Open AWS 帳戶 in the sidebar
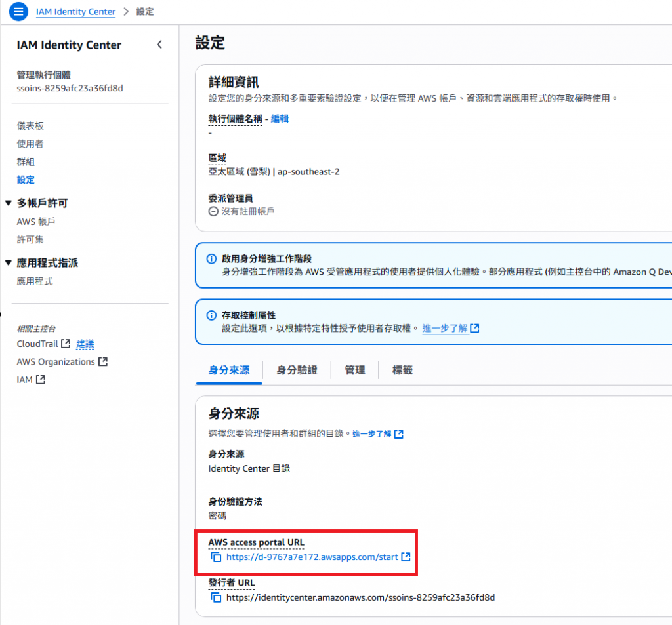The width and height of the screenshot is (672, 625). pos(36,222)
